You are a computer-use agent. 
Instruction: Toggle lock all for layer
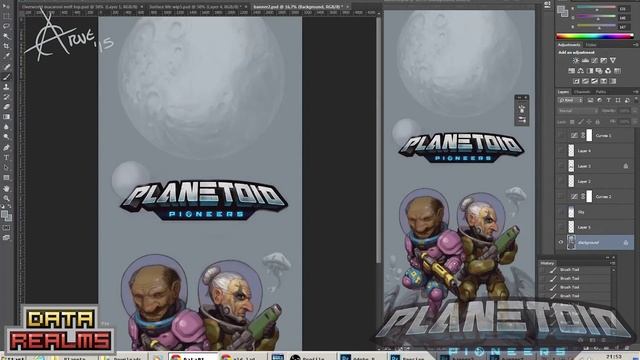tap(598, 122)
